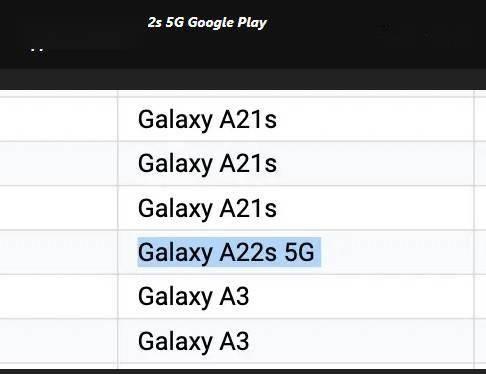Click empty cell left of last Galaxy A3
Viewport: 486px width, 374px height.
pos(59,341)
